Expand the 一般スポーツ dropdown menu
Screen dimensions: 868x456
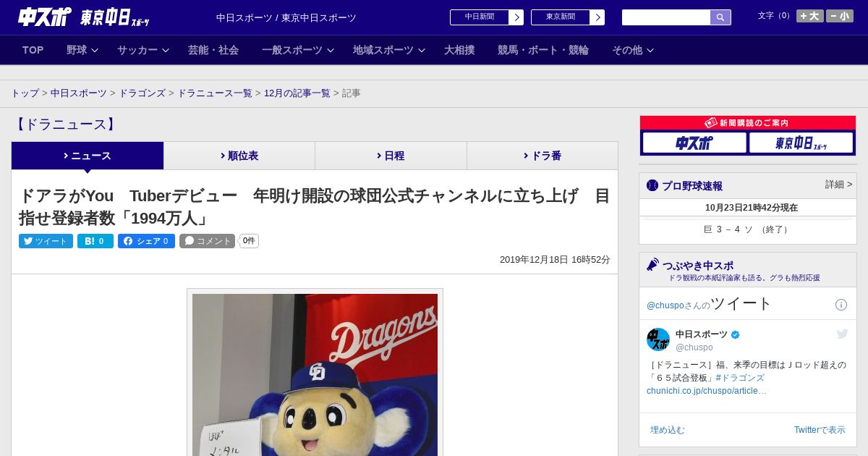click(x=298, y=50)
